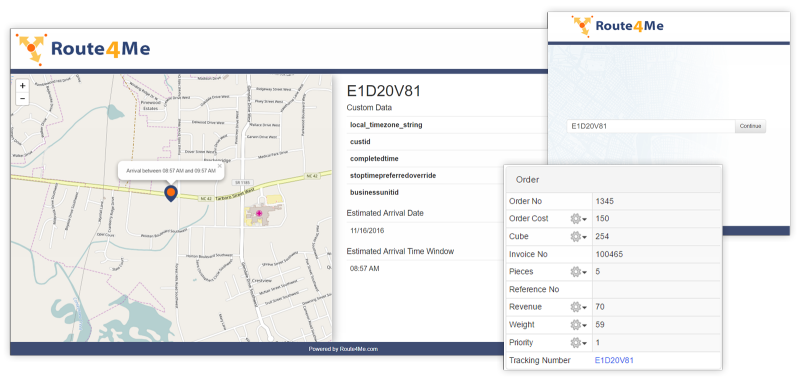
Task: Click the Revenue value 70
Action: click(600, 307)
